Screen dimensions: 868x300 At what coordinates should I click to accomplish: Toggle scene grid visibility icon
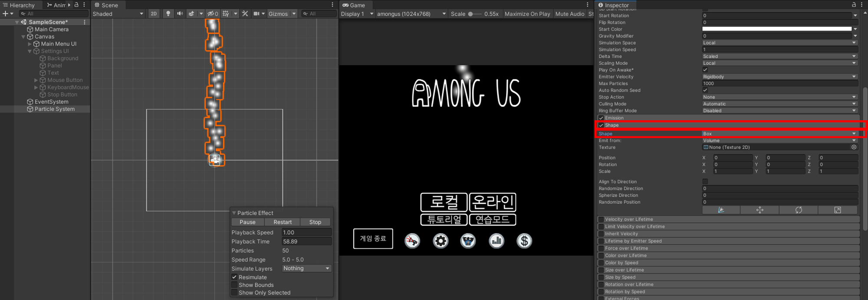(226, 14)
